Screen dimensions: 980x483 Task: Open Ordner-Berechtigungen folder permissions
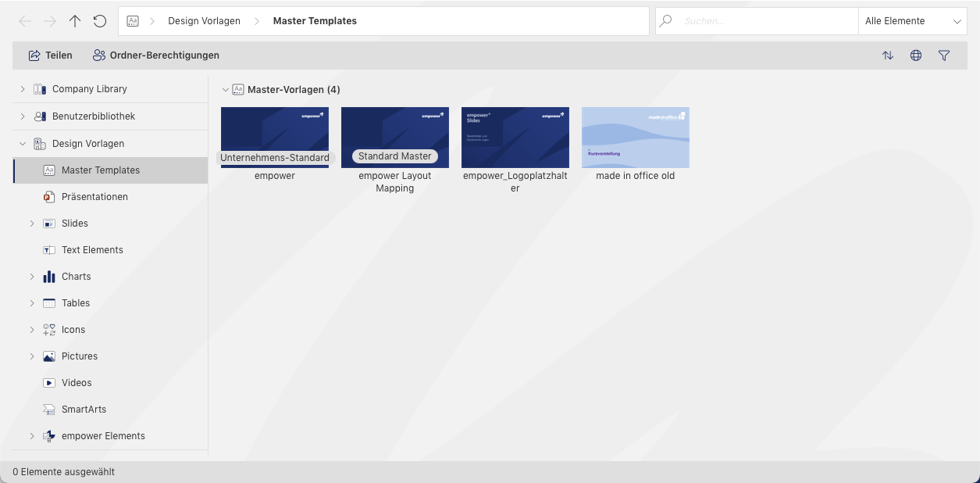pyautogui.click(x=156, y=55)
